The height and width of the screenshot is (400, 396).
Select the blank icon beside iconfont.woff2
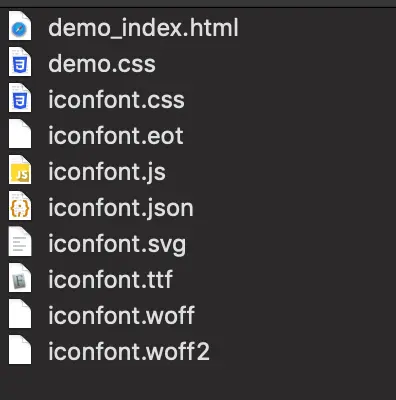(x=20, y=350)
